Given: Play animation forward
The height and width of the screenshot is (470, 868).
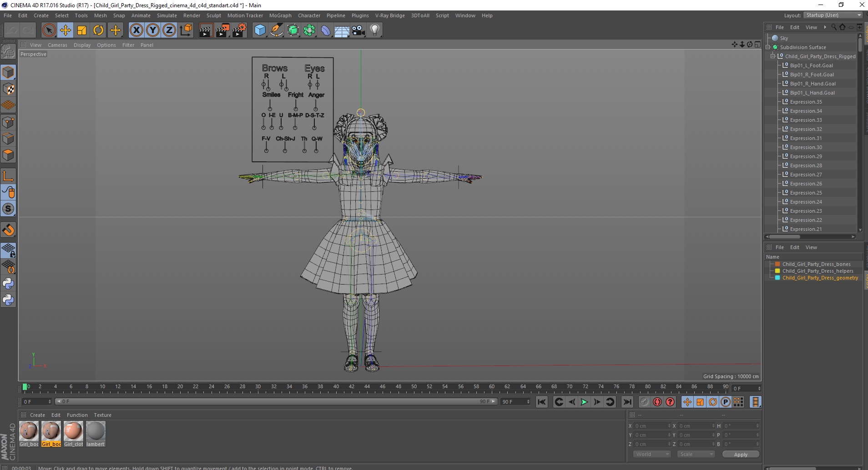Looking at the screenshot, I should pos(584,402).
